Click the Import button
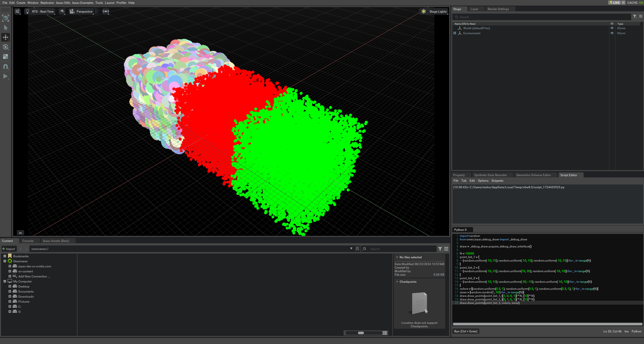644x344 pixels. click(x=9, y=249)
